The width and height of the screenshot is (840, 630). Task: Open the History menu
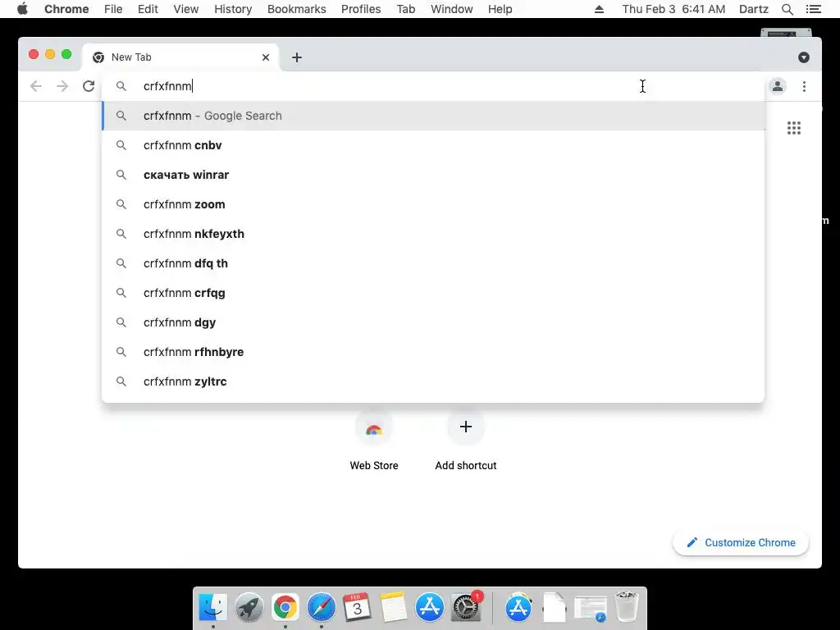pyautogui.click(x=233, y=9)
